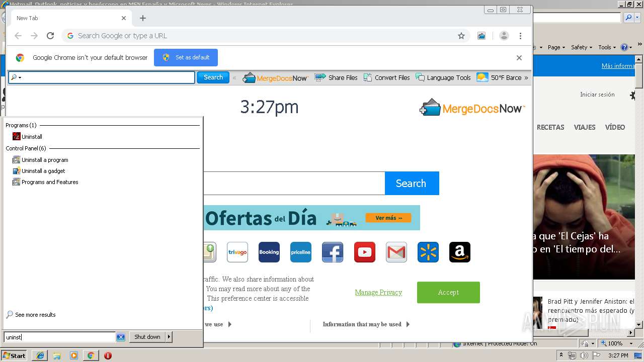The width and height of the screenshot is (644, 362).
Task: Go forward in Chrome
Action: 34,36
